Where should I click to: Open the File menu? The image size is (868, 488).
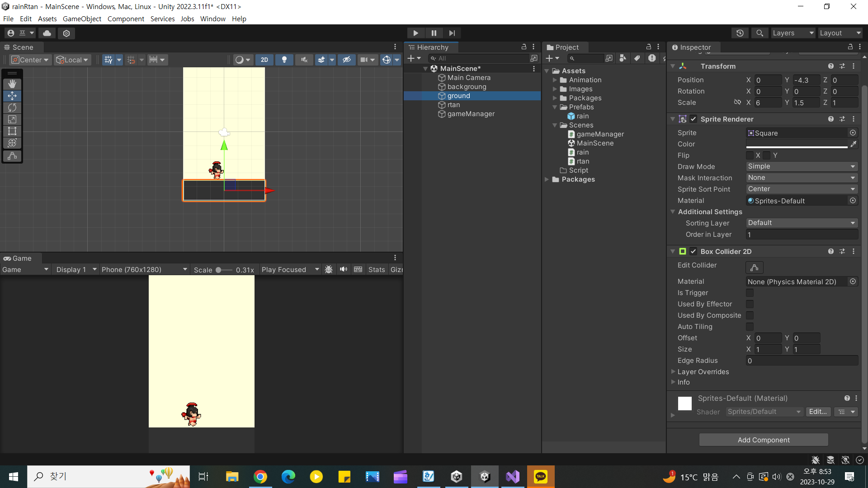(x=8, y=19)
